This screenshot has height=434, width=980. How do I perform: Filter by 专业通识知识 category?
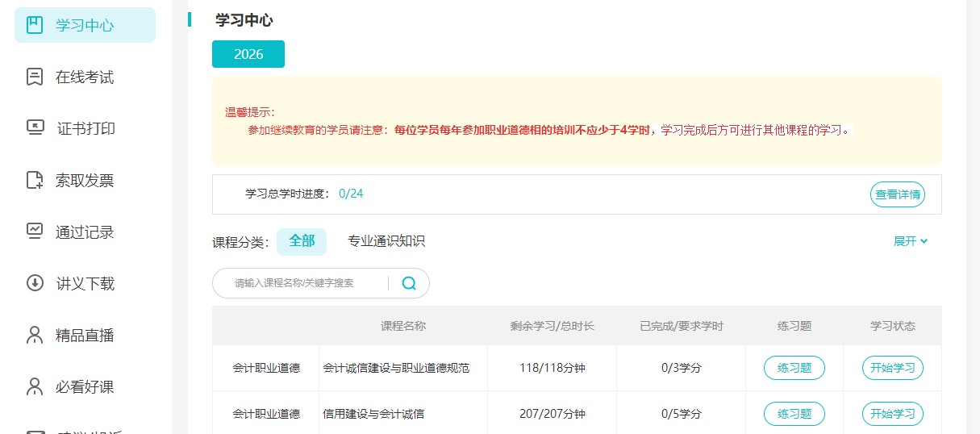386,241
